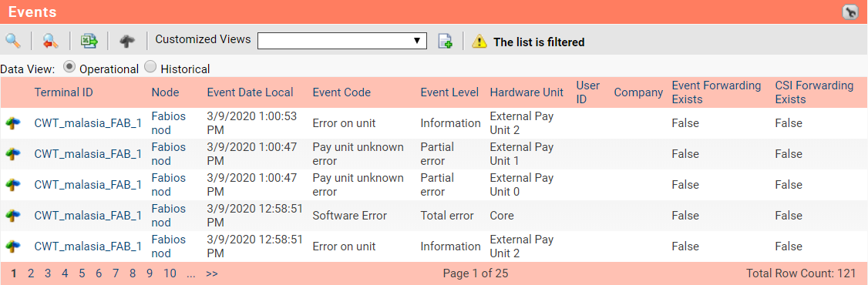This screenshot has width=868, height=285.
Task: Open the row icon for Software Error event
Action: [13, 216]
